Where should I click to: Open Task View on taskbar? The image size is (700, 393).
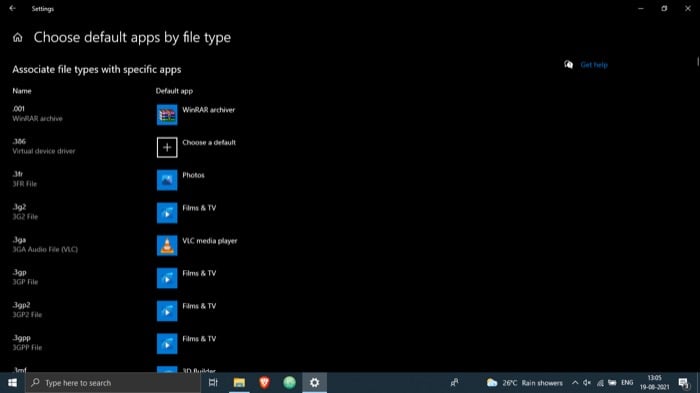coord(213,383)
